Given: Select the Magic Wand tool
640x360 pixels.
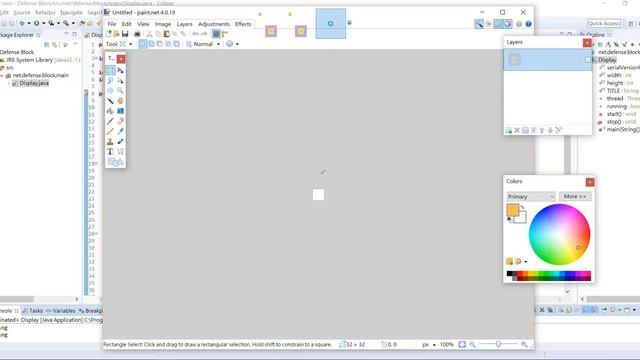Looking at the screenshot, I should tap(110, 101).
